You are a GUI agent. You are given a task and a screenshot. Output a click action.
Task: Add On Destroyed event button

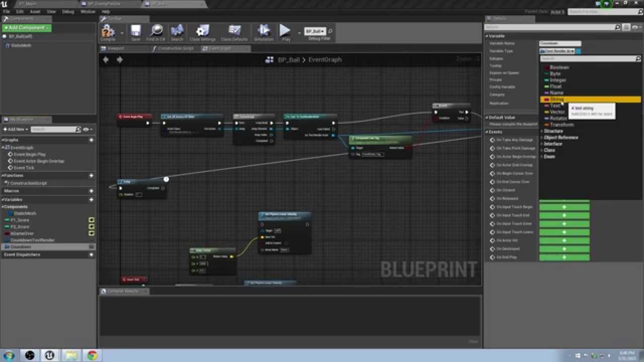[564, 249]
